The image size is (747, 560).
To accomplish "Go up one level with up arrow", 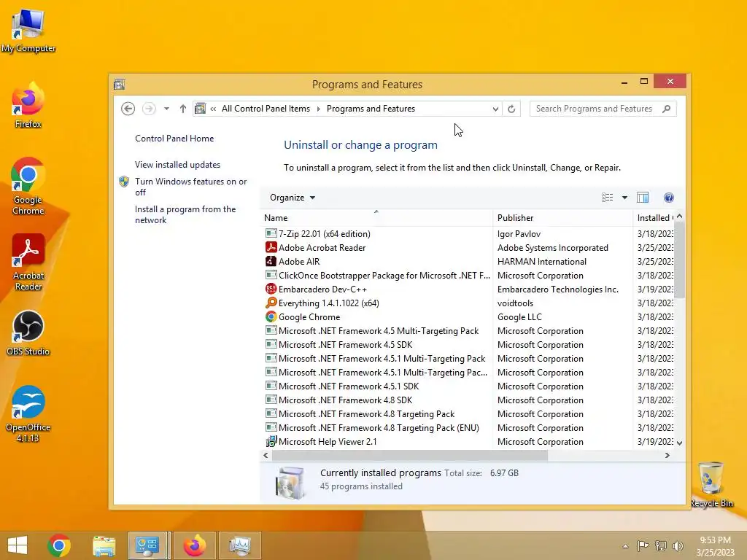I will [183, 109].
